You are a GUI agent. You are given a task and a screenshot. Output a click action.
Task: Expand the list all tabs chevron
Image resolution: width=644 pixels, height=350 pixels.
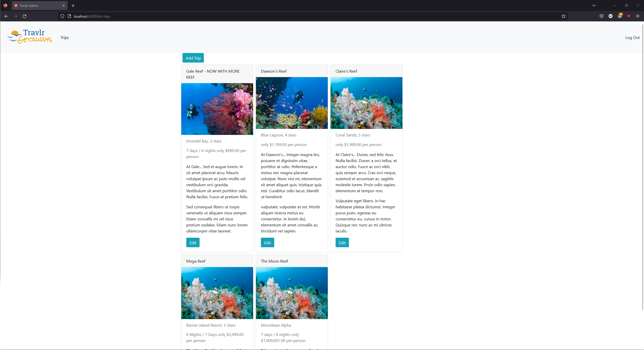(594, 6)
